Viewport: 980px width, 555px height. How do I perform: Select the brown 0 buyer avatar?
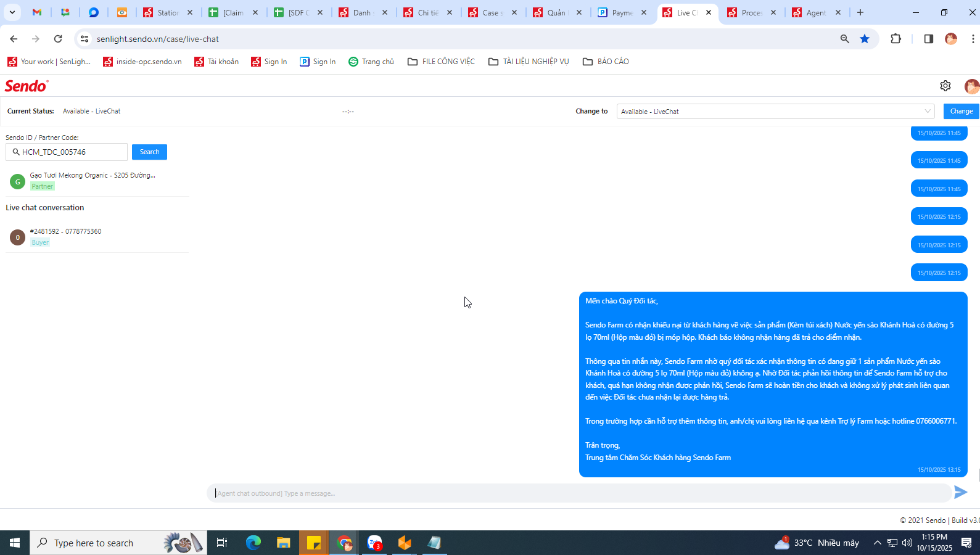tap(17, 237)
